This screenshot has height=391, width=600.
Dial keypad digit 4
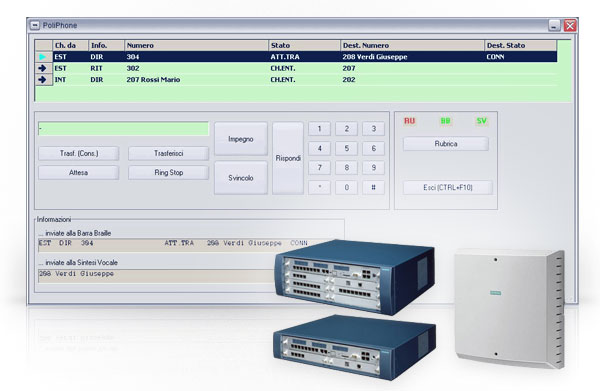(x=320, y=148)
